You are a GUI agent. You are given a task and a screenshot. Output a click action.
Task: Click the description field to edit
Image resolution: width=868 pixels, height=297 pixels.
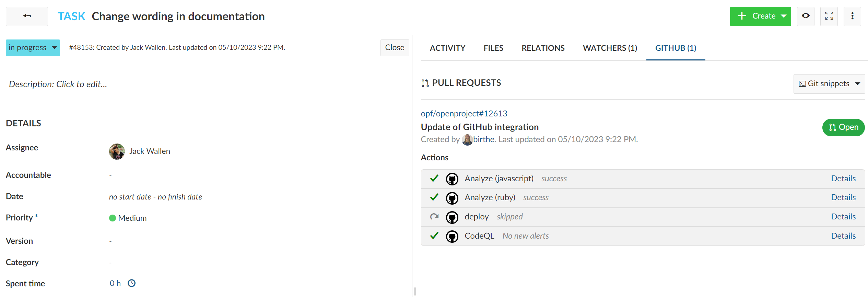tap(58, 84)
